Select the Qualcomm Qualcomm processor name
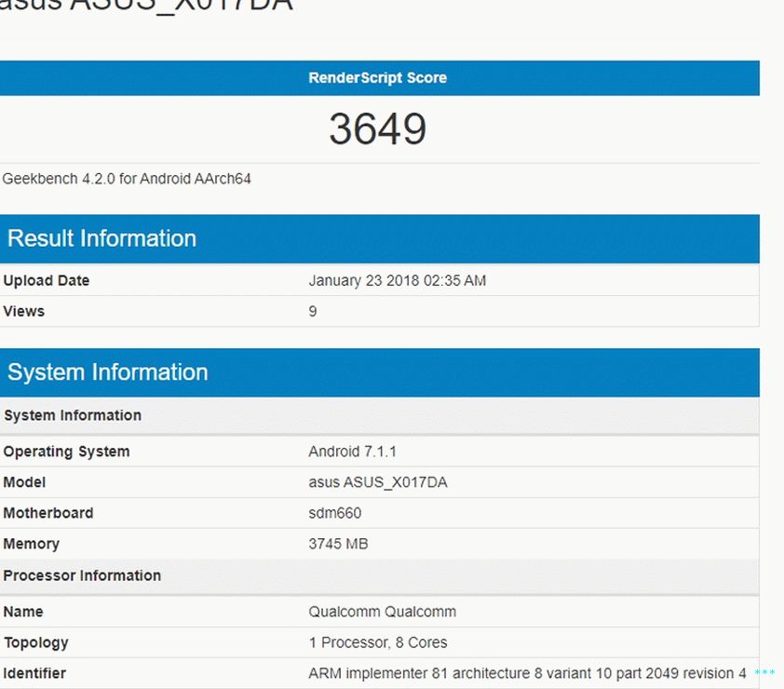 [383, 612]
